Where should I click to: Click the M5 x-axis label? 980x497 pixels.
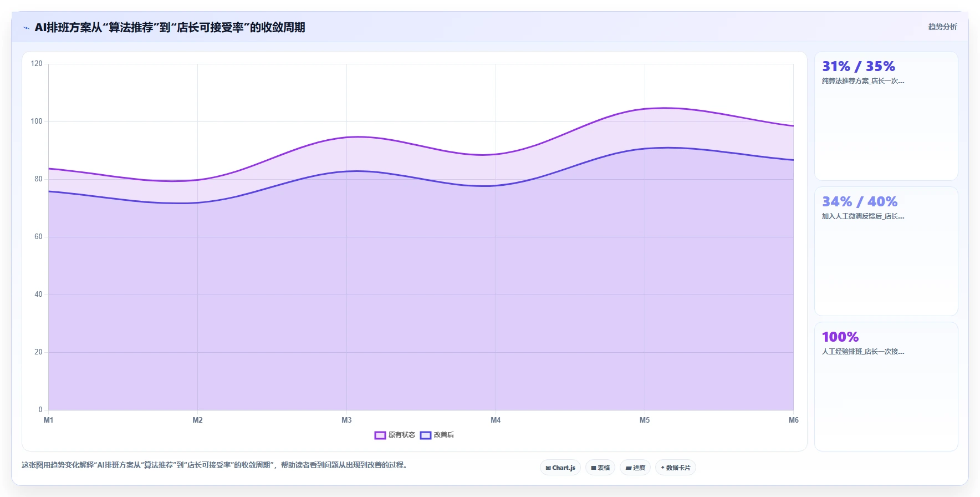pos(645,420)
